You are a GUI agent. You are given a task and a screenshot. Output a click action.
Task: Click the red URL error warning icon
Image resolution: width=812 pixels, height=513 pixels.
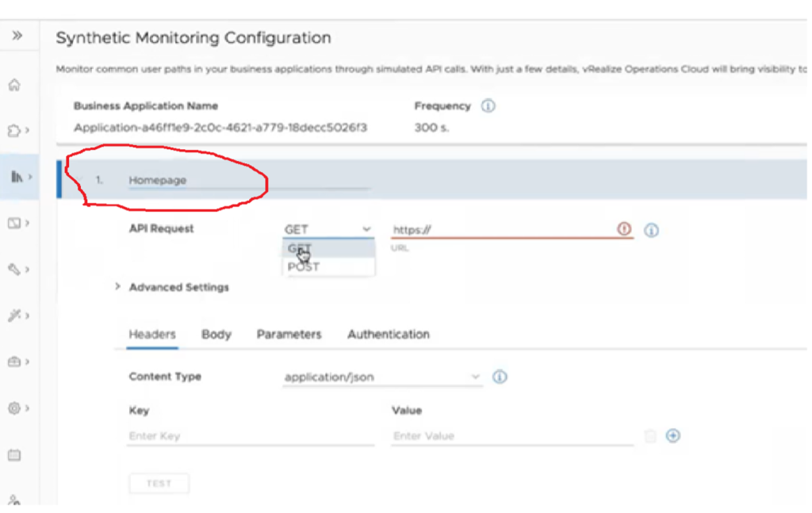click(624, 229)
